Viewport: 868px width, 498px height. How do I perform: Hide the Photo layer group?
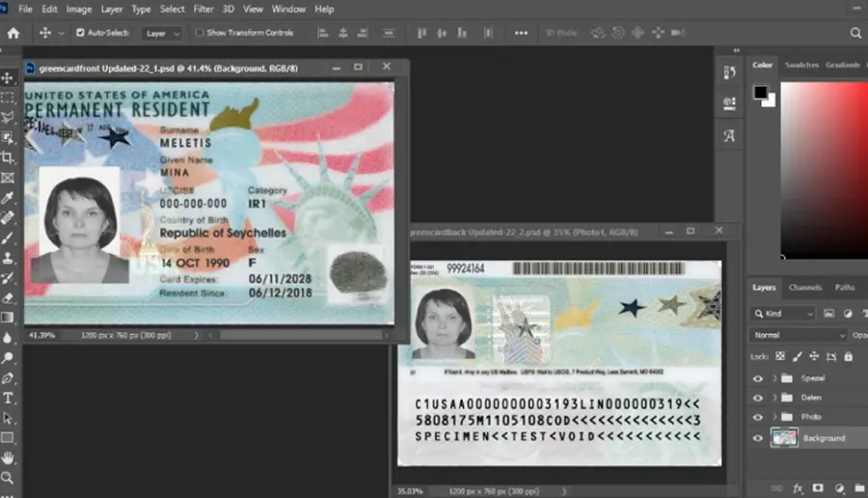click(758, 417)
